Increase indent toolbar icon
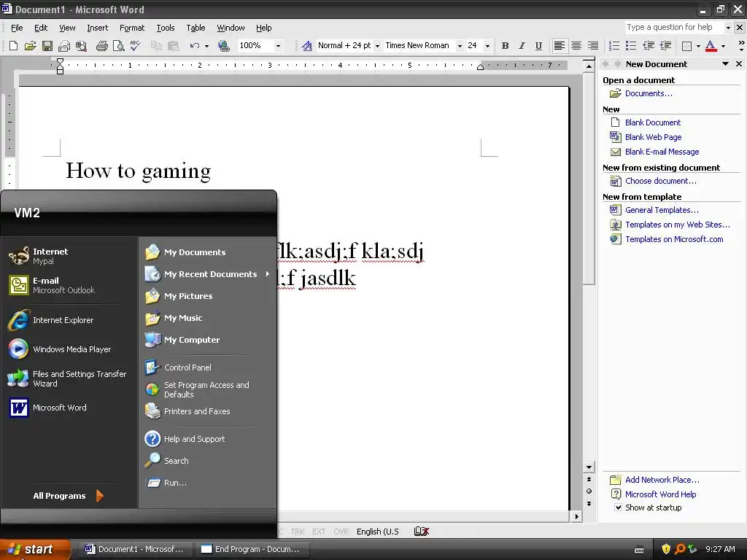 click(665, 46)
